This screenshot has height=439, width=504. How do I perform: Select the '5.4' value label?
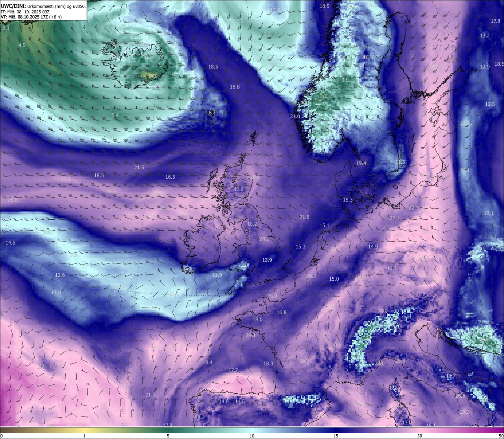tap(115, 115)
